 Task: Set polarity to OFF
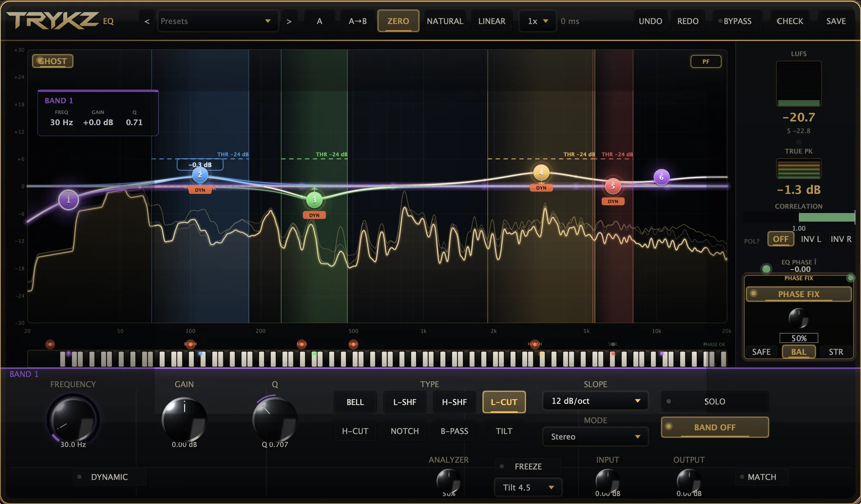780,239
